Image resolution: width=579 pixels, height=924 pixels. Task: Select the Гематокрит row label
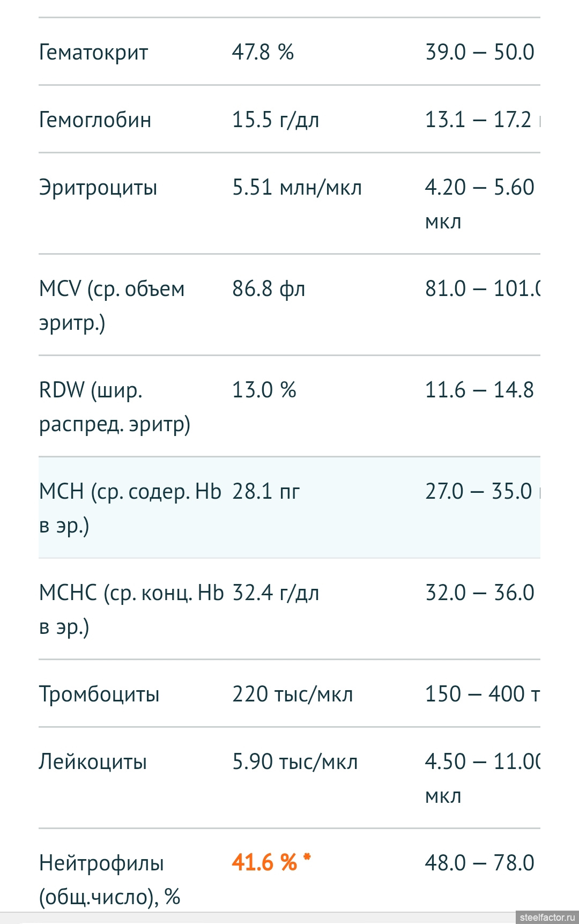(x=93, y=53)
